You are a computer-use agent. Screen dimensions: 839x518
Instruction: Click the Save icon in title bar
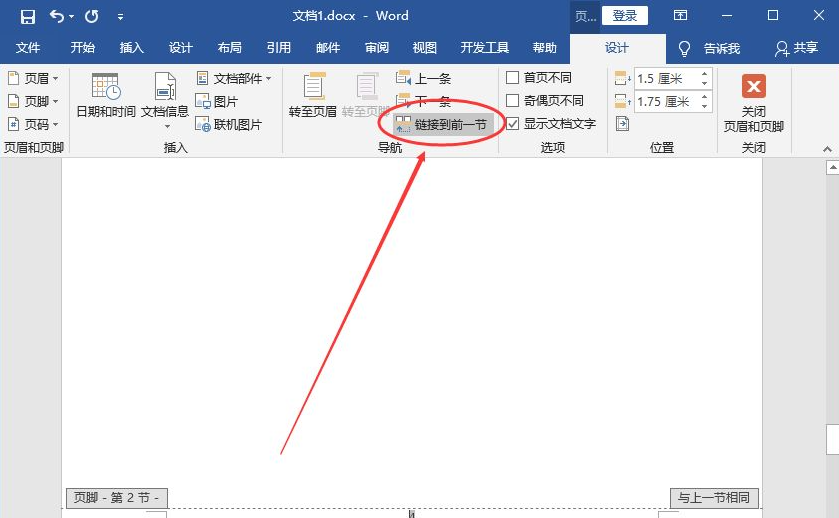27,16
